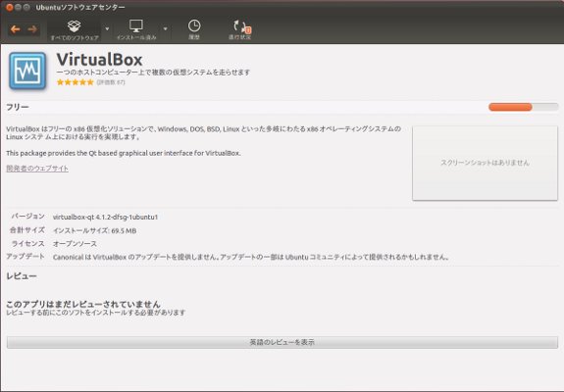The height and width of the screenshot is (392, 564).
Task: Click the This package provides description line
Action: pyautogui.click(x=124, y=153)
